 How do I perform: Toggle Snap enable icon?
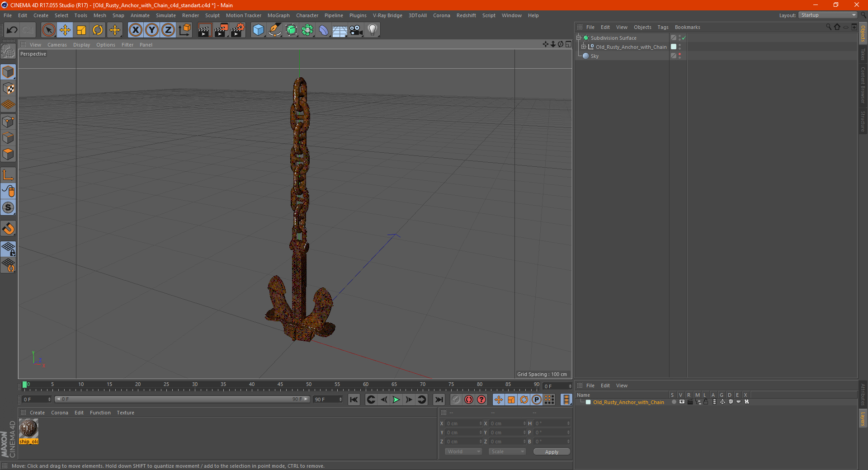(8, 208)
